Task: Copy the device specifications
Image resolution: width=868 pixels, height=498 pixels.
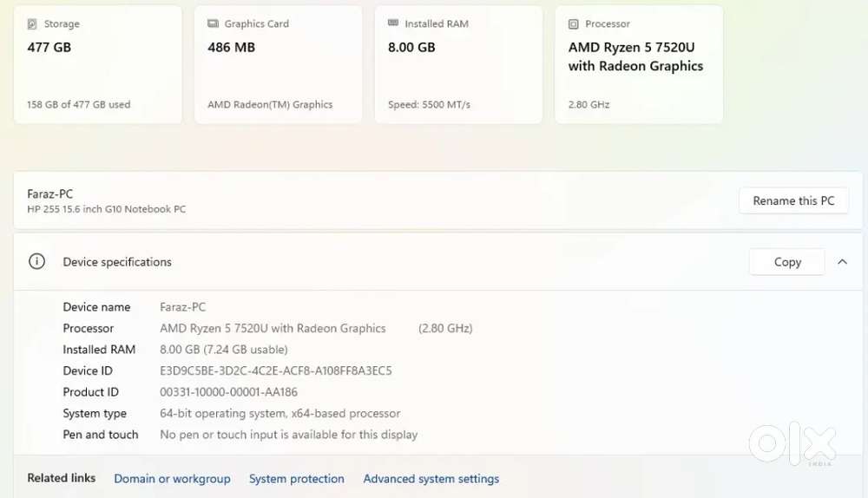Action: (787, 262)
